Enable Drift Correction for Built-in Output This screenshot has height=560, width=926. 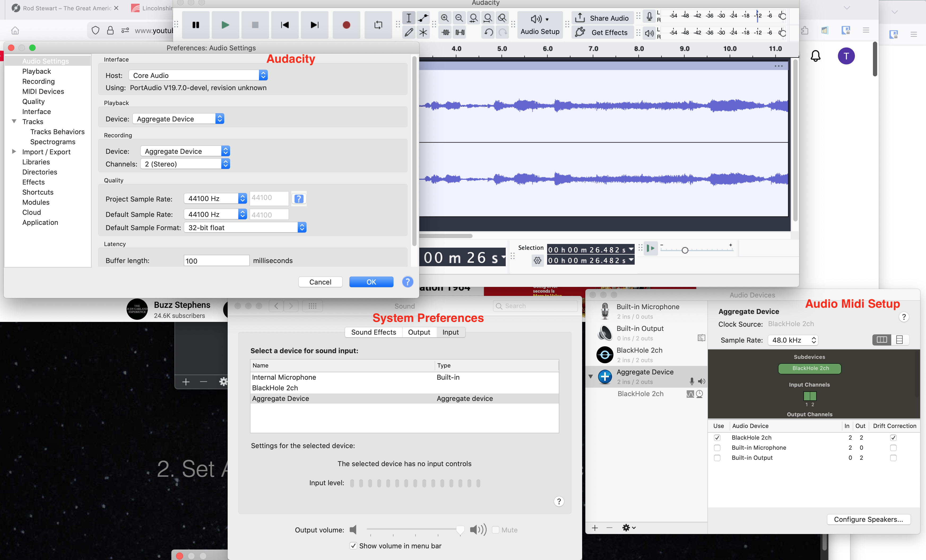tap(893, 458)
